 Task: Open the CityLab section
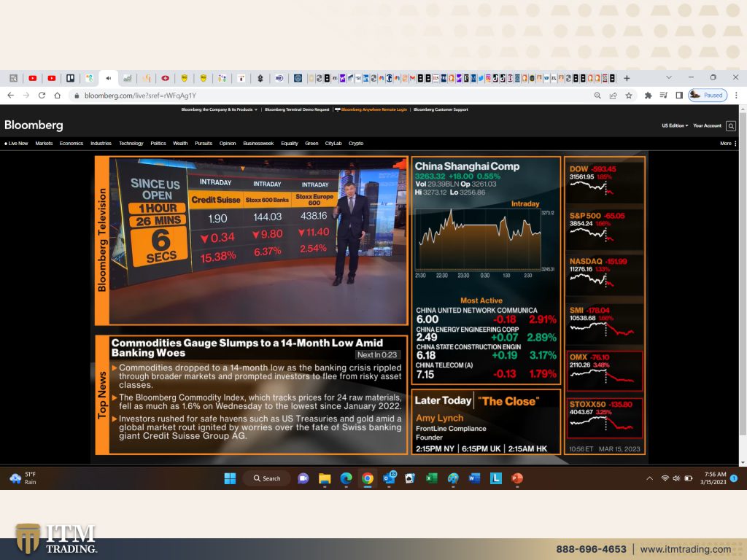click(333, 144)
